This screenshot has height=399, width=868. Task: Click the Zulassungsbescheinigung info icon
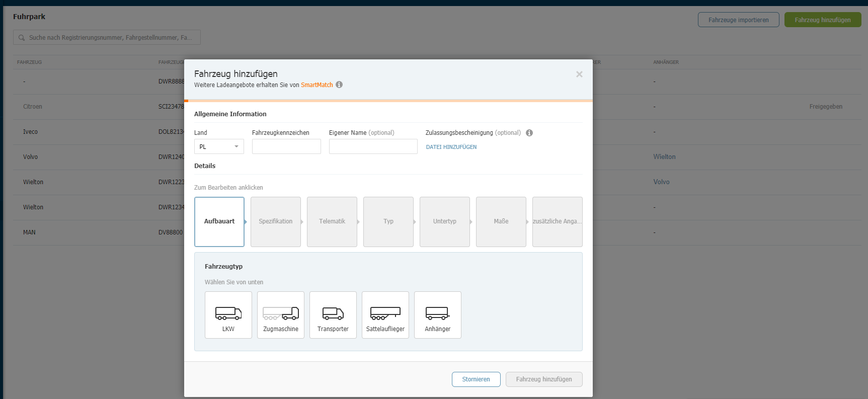(x=529, y=133)
